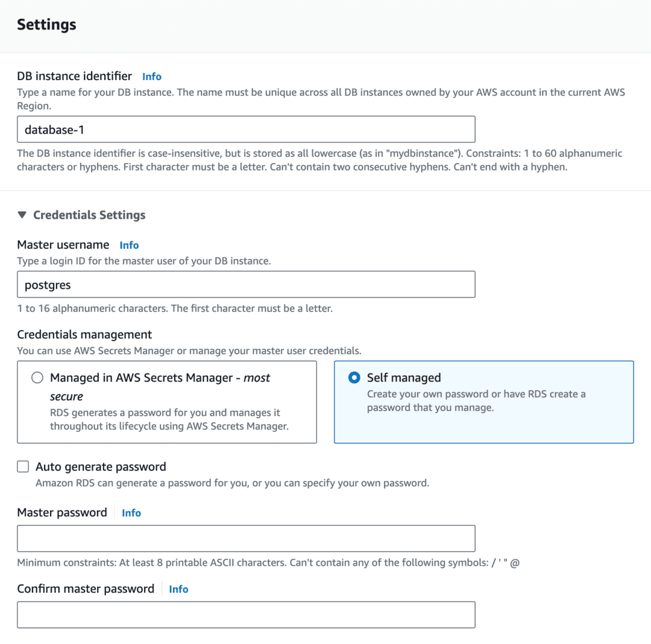
Task: Click the AWS Secrets Manager option card
Action: tap(167, 402)
